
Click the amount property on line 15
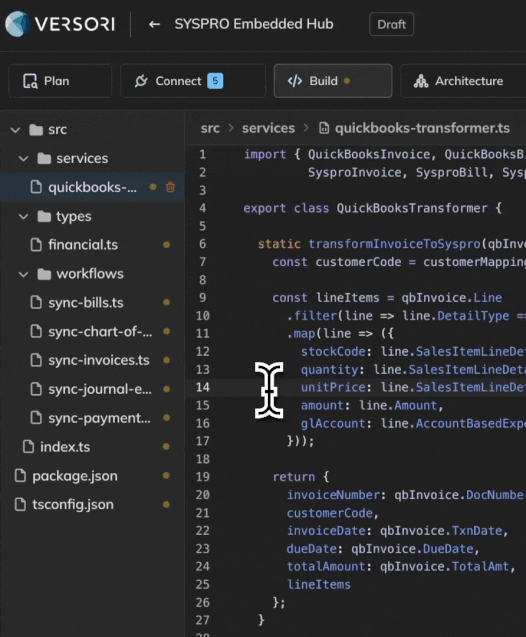point(322,405)
